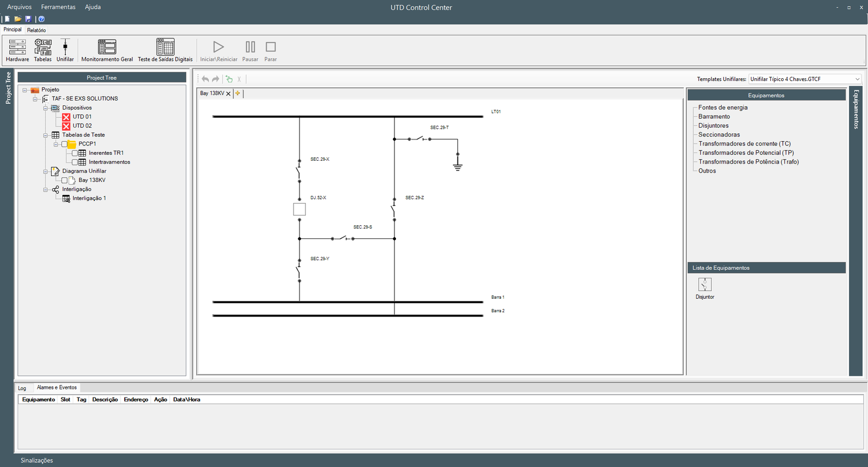Click the redo arrow in diagram toolbar
Viewport: 868px width, 467px height.
tap(215, 79)
